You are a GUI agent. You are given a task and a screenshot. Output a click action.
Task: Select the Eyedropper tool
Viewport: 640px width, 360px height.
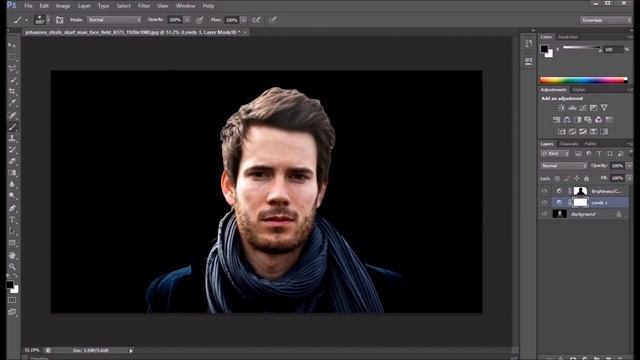tap(12, 102)
